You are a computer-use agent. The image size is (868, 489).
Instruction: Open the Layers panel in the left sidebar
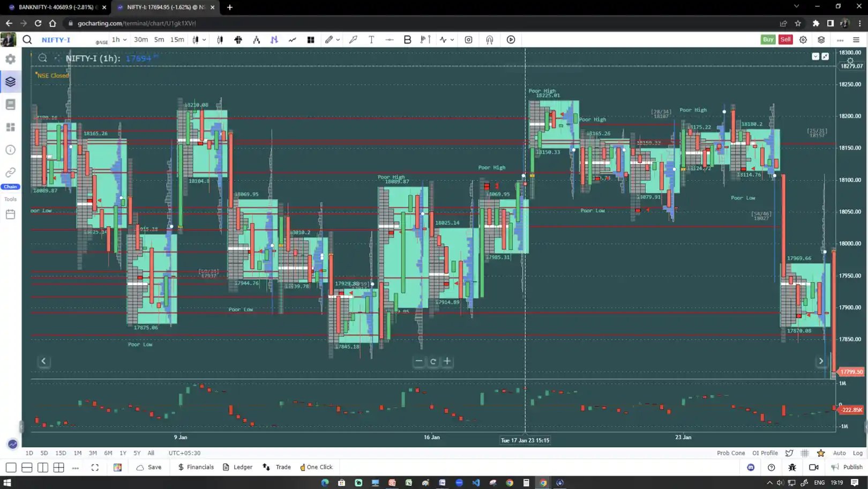(x=10, y=81)
